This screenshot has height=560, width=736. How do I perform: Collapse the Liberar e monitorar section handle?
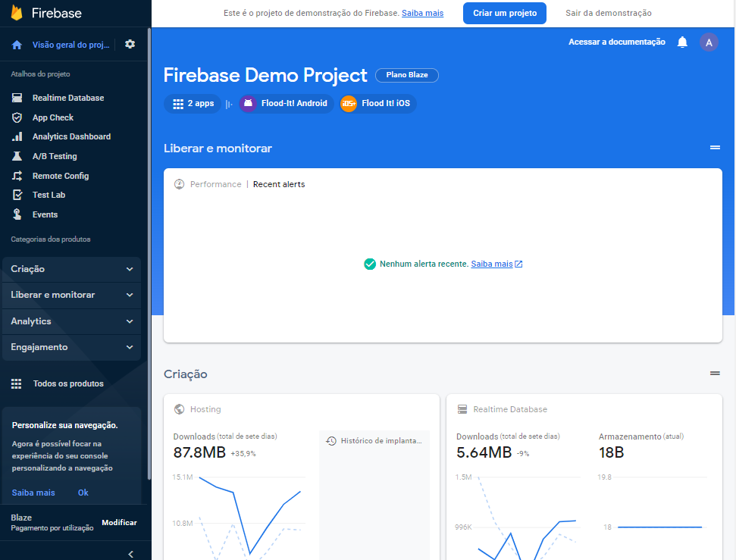pos(715,148)
